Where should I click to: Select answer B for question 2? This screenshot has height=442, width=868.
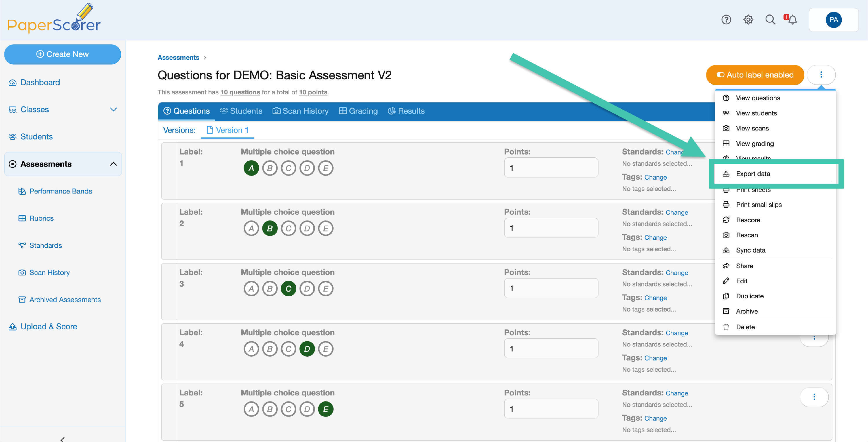[x=270, y=229]
